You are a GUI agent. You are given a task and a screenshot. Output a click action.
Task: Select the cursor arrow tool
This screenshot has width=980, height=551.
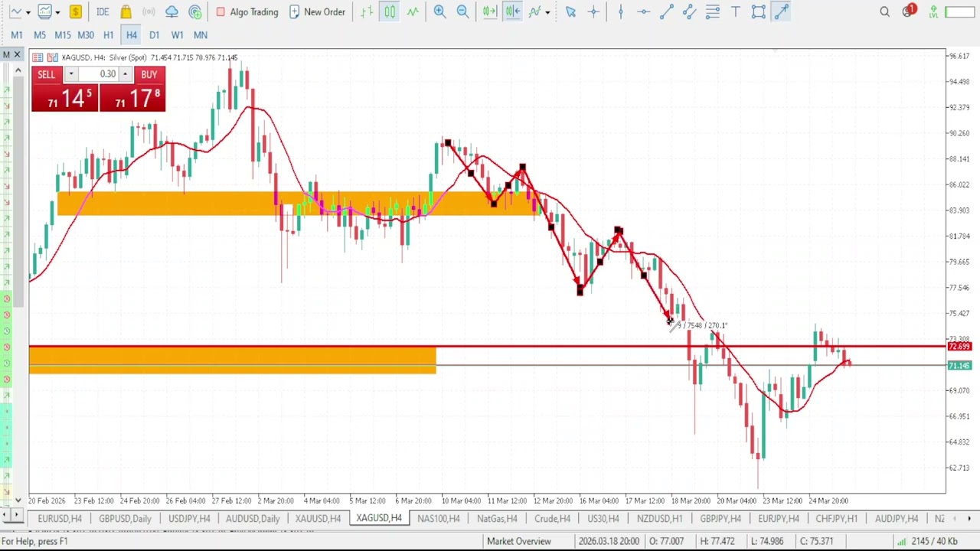(570, 11)
